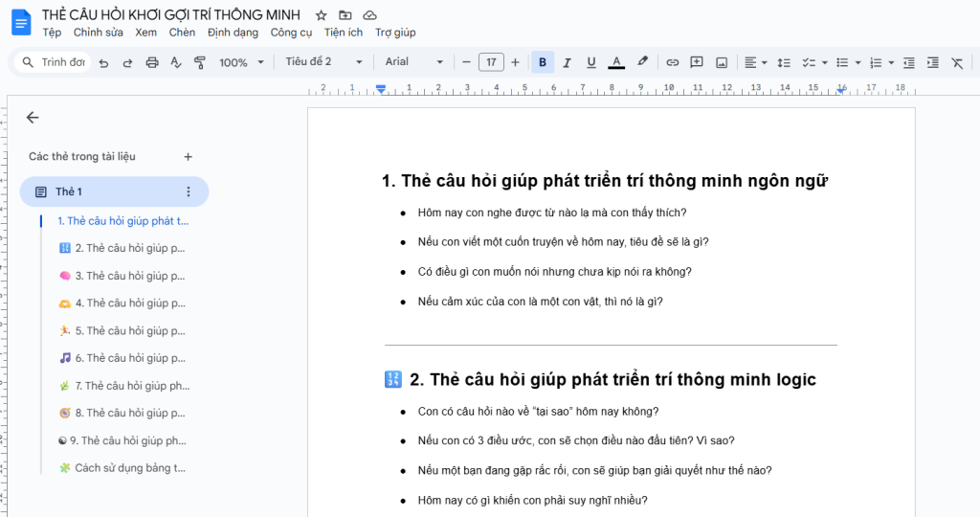Image resolution: width=980 pixels, height=517 pixels.
Task: Decrease the indent
Action: point(909,62)
